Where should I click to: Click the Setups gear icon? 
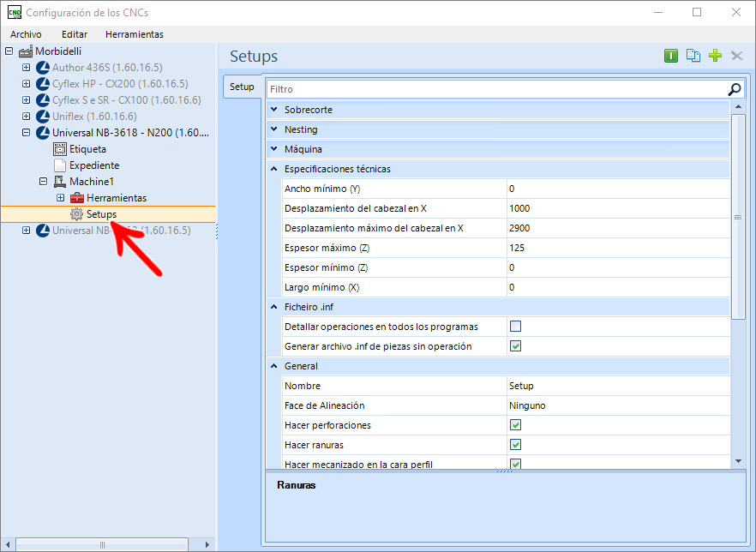click(x=76, y=214)
